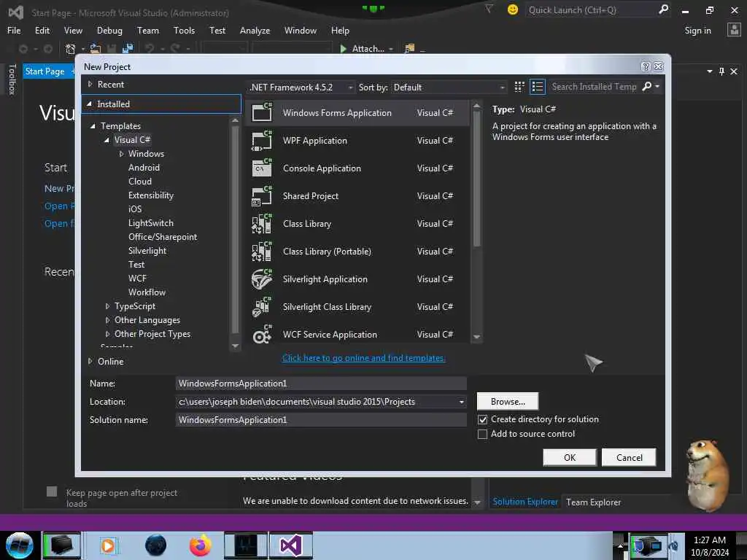Image resolution: width=747 pixels, height=560 pixels.
Task: Expand the TypeScript tree node
Action: tap(107, 306)
